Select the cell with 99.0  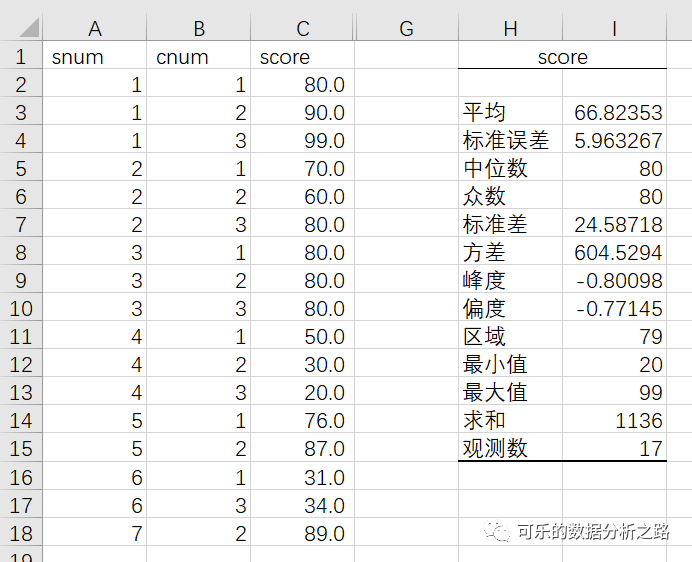[x=302, y=140]
